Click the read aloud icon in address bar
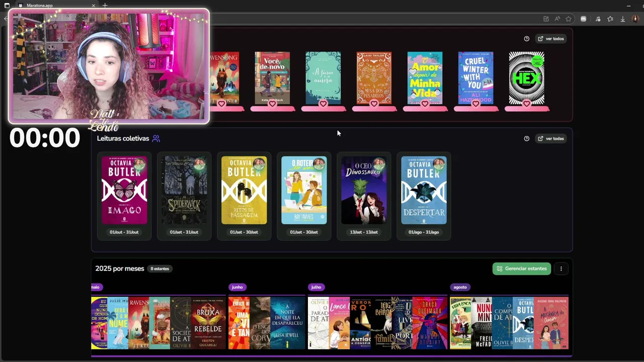644x362 pixels. [x=557, y=19]
